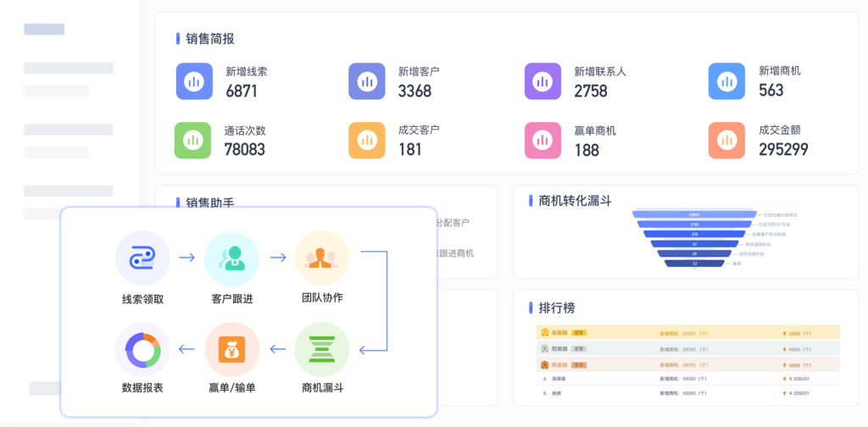Click the 成交金额 value 295299
The width and height of the screenshot is (868, 427).
pyautogui.click(x=783, y=149)
